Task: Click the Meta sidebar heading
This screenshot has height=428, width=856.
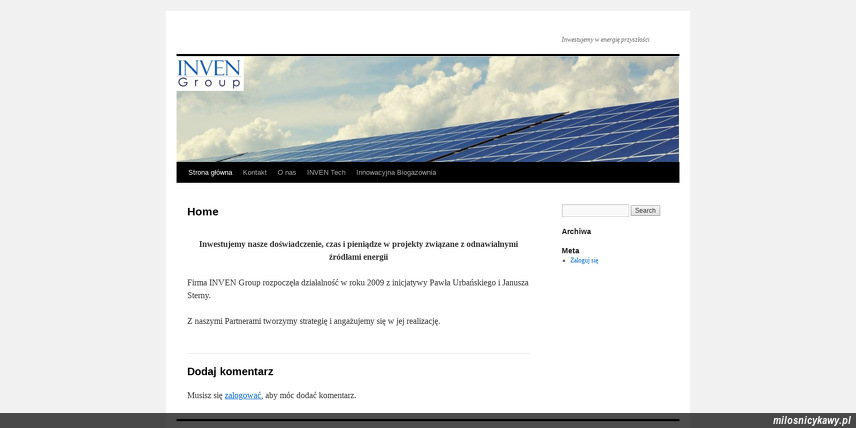Action: pyautogui.click(x=570, y=250)
